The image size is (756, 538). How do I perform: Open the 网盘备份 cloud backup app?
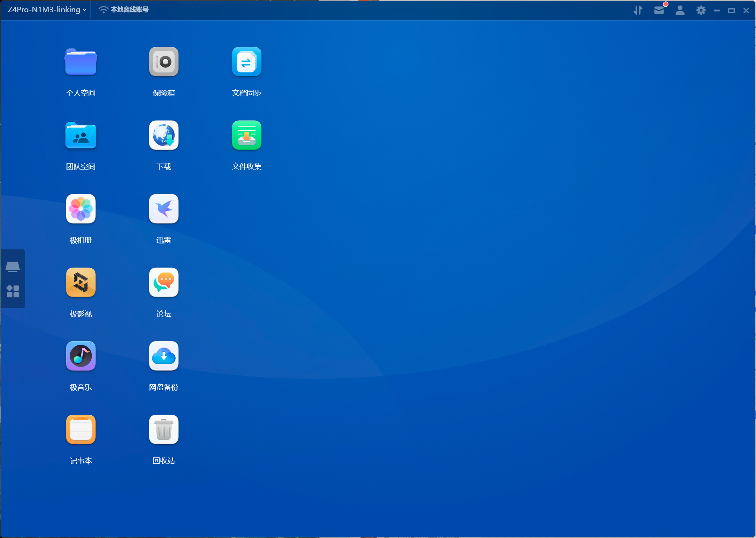click(x=163, y=356)
